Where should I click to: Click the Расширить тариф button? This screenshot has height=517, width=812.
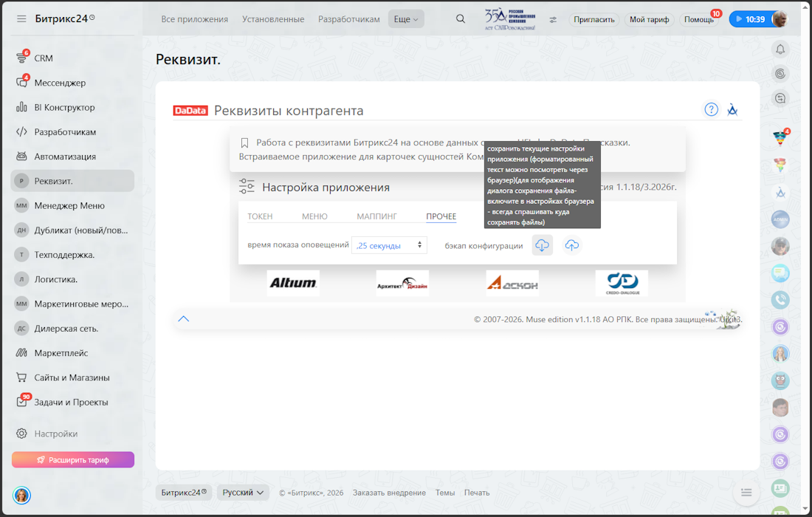pyautogui.click(x=73, y=459)
